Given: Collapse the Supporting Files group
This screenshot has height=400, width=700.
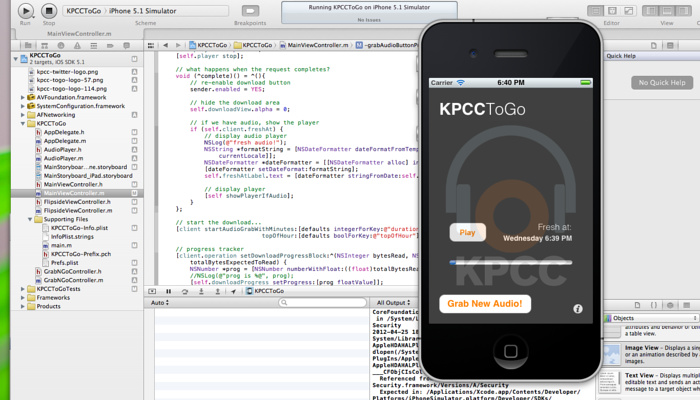Looking at the screenshot, I should 30,219.
